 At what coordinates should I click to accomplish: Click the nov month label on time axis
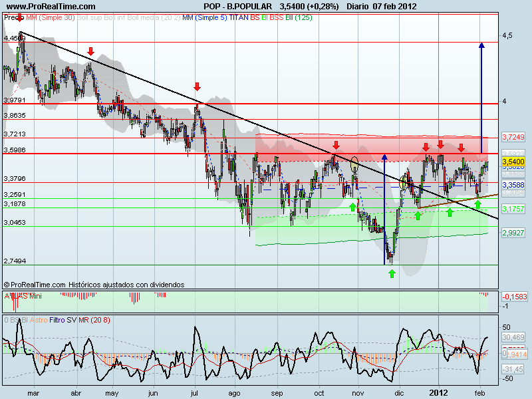click(358, 393)
